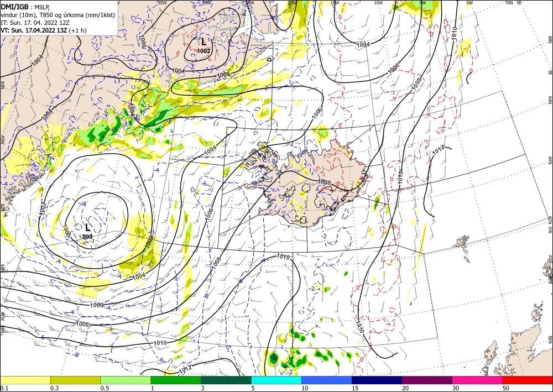The width and height of the screenshot is (553, 392).
Task: Click the yellow 0.1–0.3 precipitation legend swatch
Action: [25, 380]
